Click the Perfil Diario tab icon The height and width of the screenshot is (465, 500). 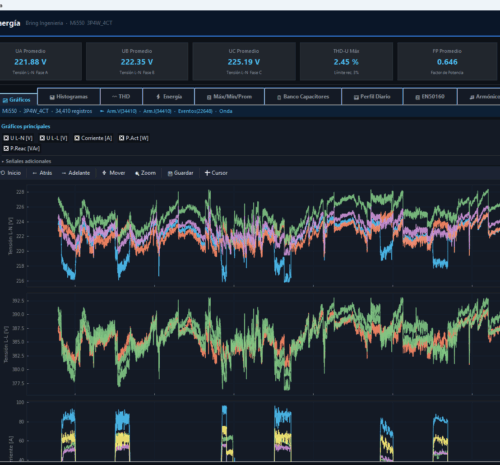356,97
